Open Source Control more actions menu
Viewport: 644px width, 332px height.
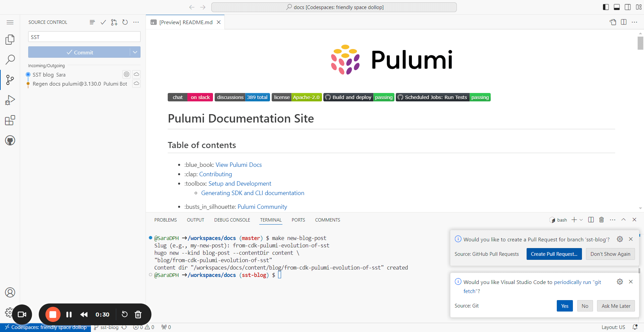[136, 22]
